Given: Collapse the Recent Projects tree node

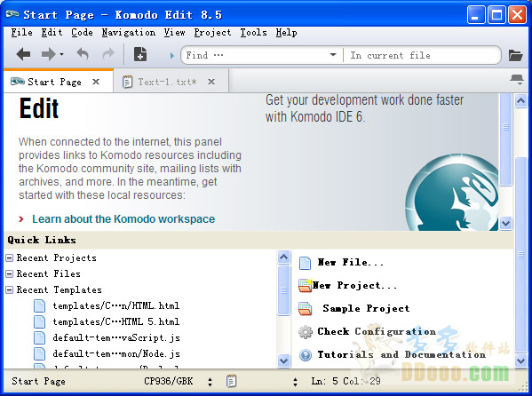Looking at the screenshot, I should click(10, 258).
